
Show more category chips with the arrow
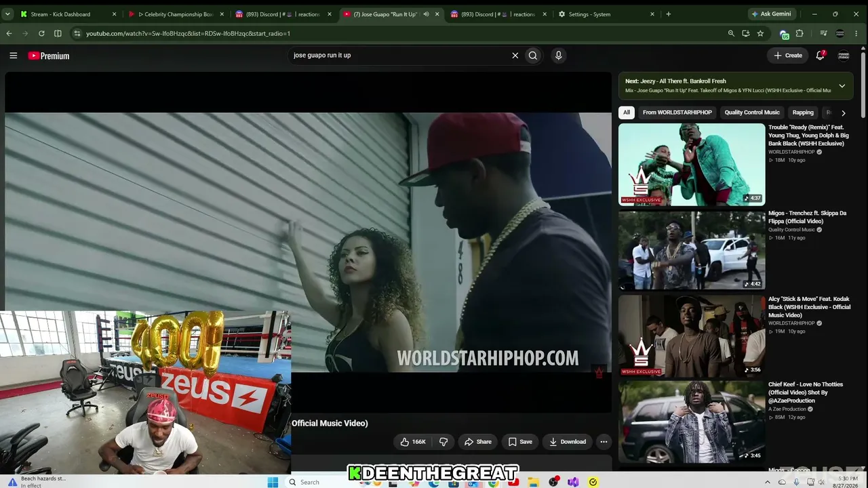click(843, 113)
